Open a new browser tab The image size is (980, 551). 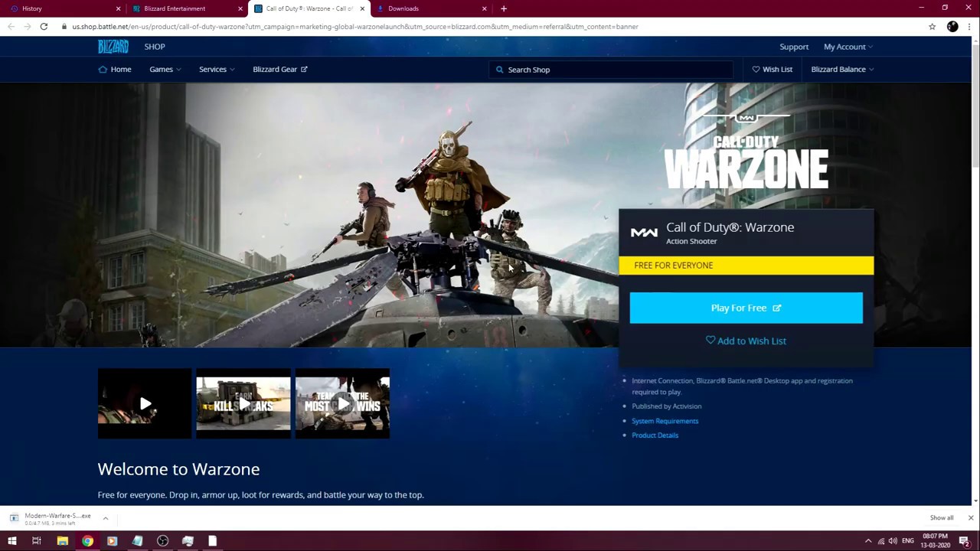[x=504, y=8]
